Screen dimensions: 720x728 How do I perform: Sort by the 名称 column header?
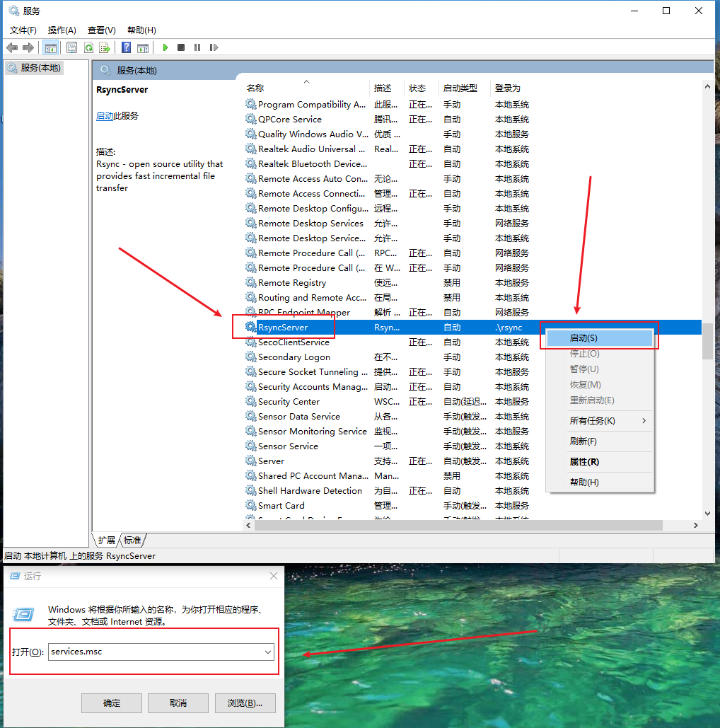306,88
